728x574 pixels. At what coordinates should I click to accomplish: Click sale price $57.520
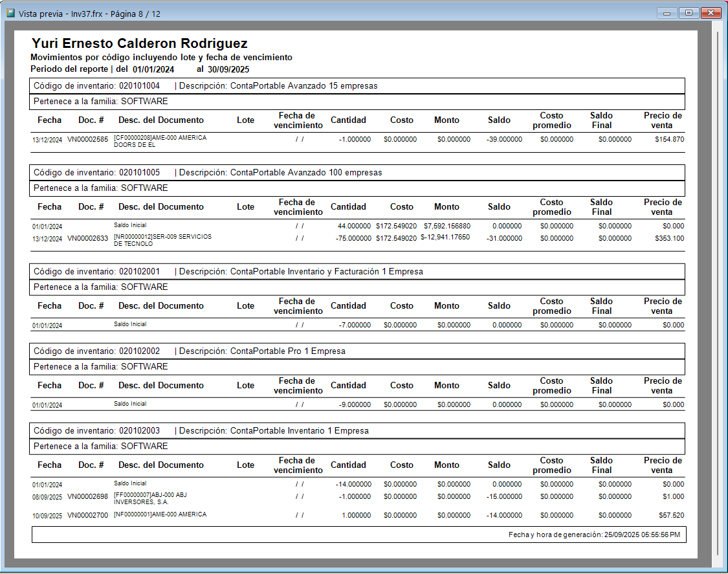pyautogui.click(x=671, y=515)
